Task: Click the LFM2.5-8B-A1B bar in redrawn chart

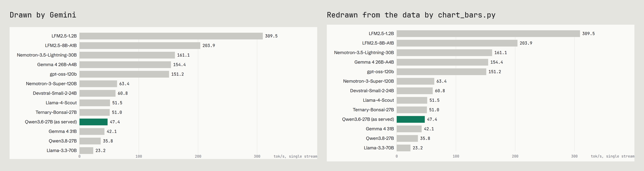Action: (x=457, y=43)
